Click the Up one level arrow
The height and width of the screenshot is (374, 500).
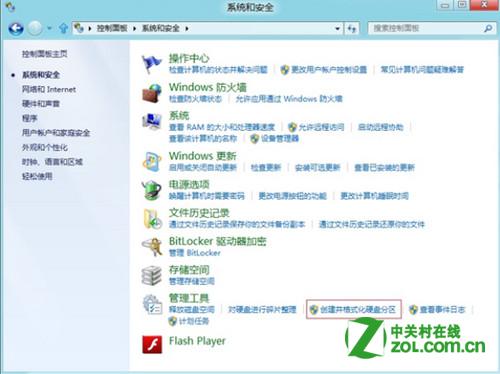pyautogui.click(x=63, y=28)
